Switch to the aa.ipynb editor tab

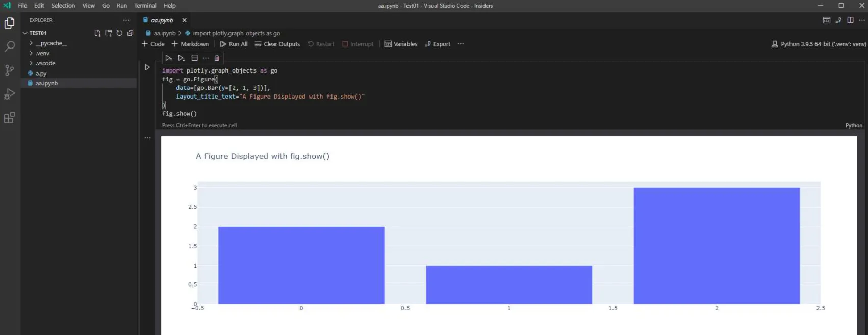click(162, 20)
